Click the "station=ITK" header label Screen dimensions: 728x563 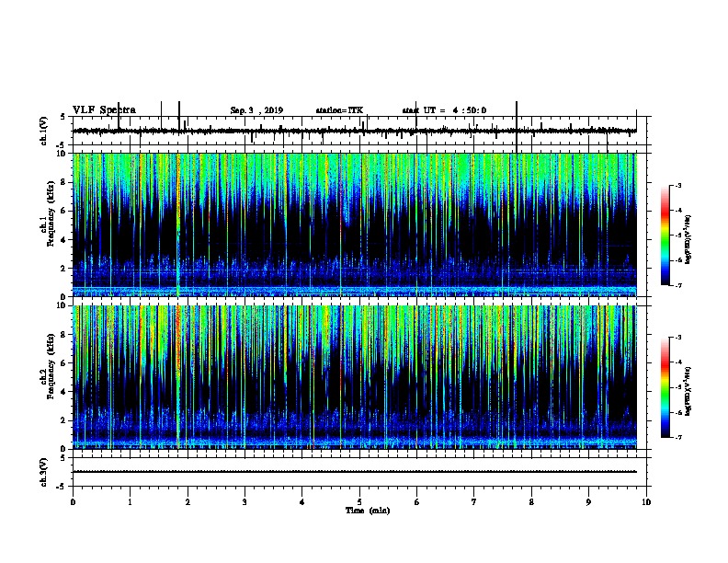point(339,110)
